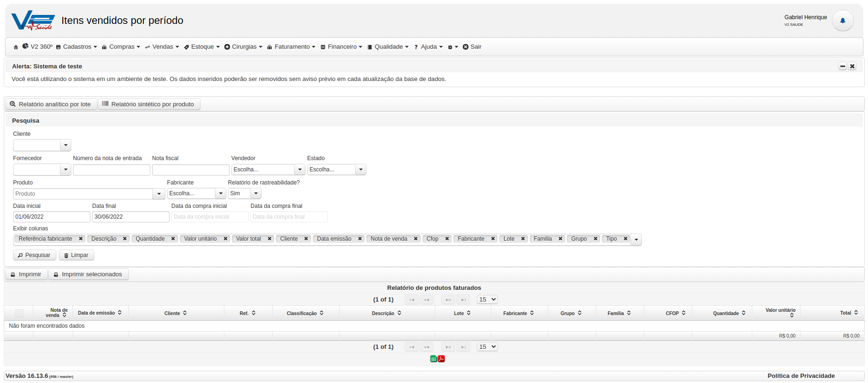Switch to Relatório sintético por produto tab
Image resolution: width=868 pixels, height=383 pixels.
(x=149, y=104)
